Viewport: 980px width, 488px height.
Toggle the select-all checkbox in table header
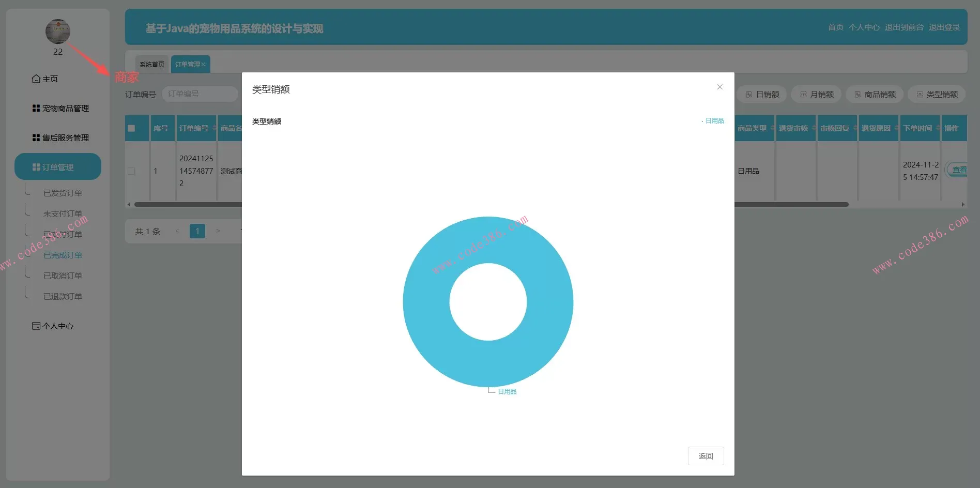(x=131, y=128)
